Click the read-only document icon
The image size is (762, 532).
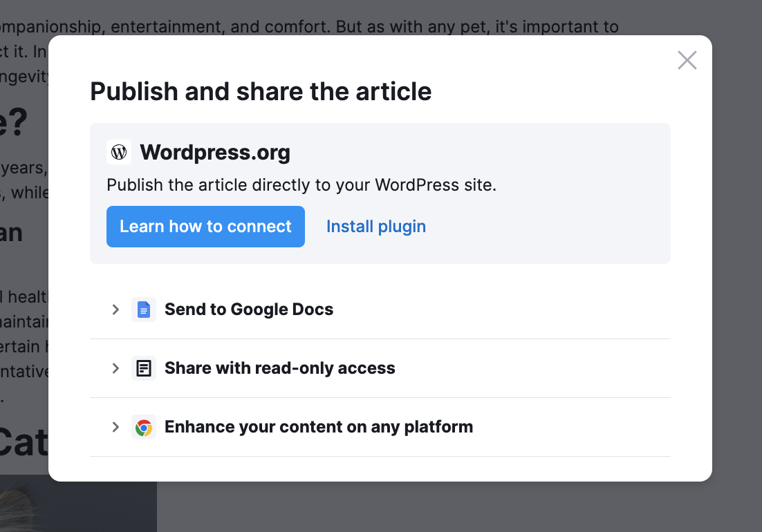tap(144, 368)
